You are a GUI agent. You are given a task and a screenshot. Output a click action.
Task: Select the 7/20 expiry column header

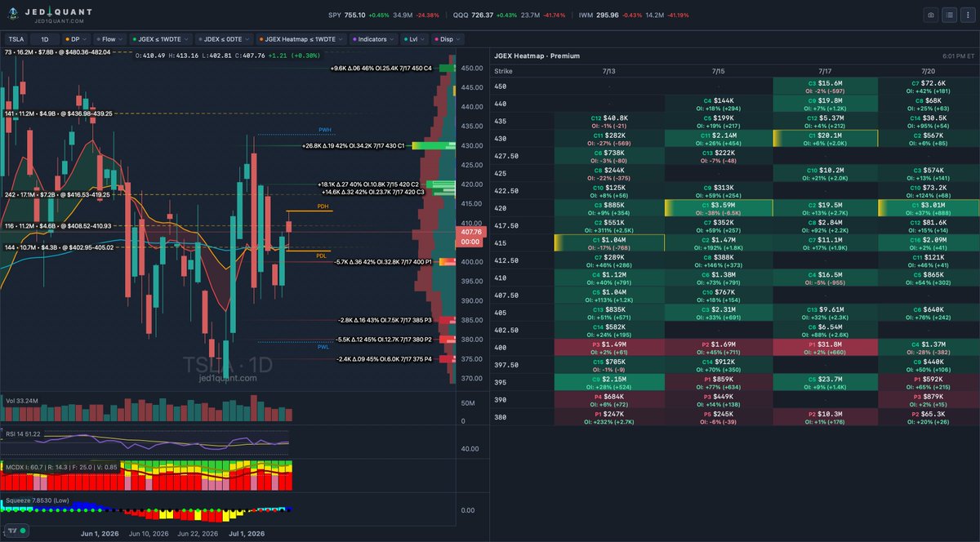coord(929,71)
